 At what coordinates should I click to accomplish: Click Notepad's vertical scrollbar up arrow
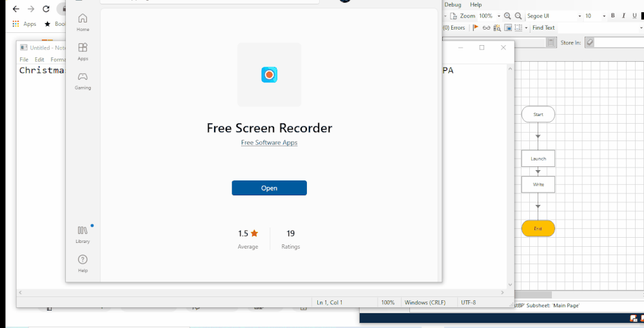[x=510, y=68]
